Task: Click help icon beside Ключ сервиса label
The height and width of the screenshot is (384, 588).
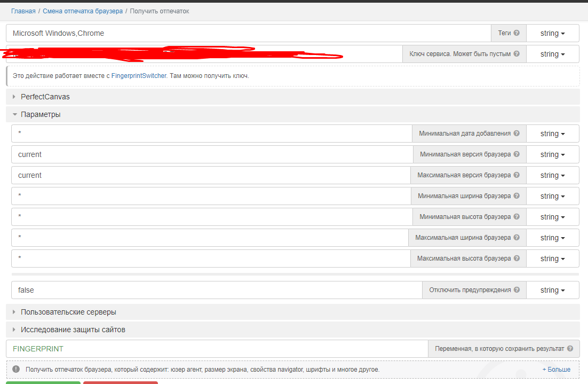Action: click(517, 54)
